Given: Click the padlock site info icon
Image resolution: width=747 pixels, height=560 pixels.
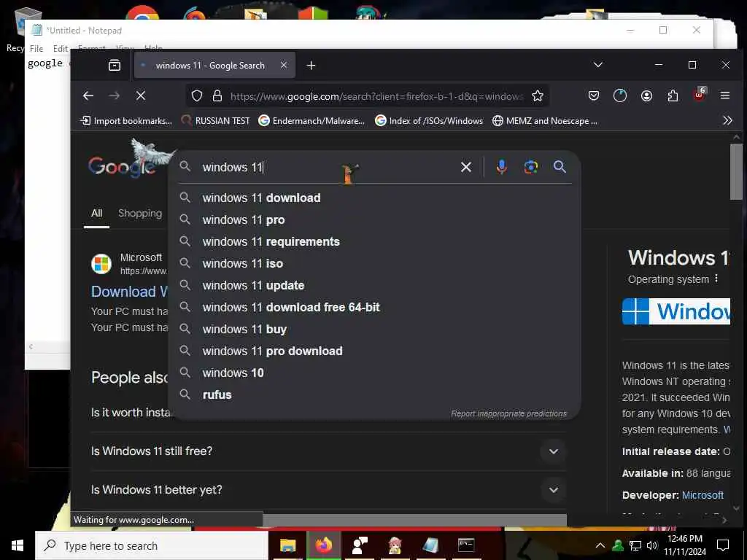Looking at the screenshot, I should (217, 96).
